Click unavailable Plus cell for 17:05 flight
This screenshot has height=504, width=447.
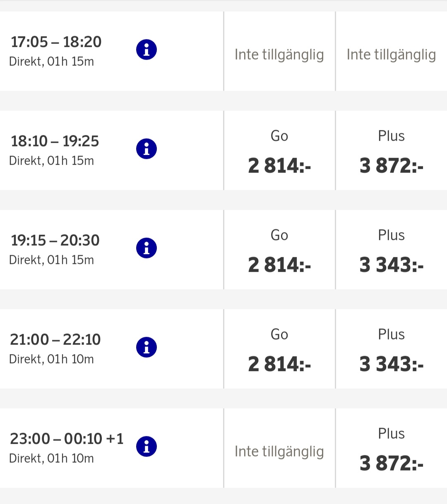(391, 55)
